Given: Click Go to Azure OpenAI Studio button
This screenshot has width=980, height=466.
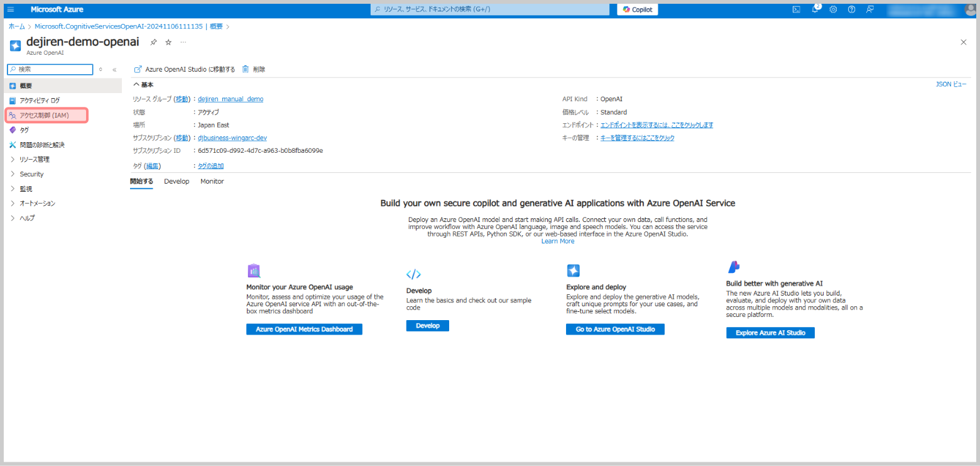Looking at the screenshot, I should (615, 329).
